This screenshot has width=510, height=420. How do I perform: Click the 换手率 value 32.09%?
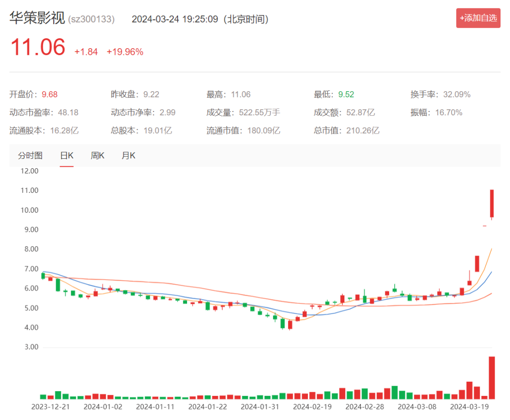(x=457, y=94)
